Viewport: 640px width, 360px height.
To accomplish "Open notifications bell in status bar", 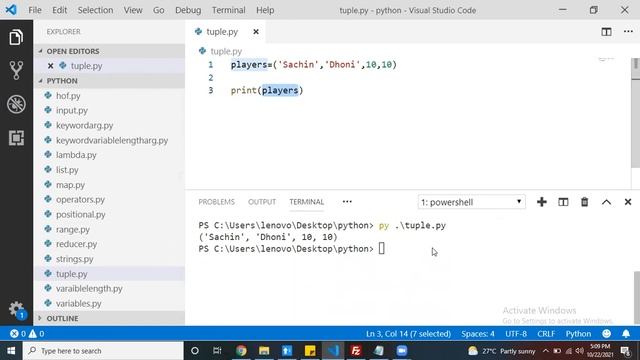I will 626,334.
